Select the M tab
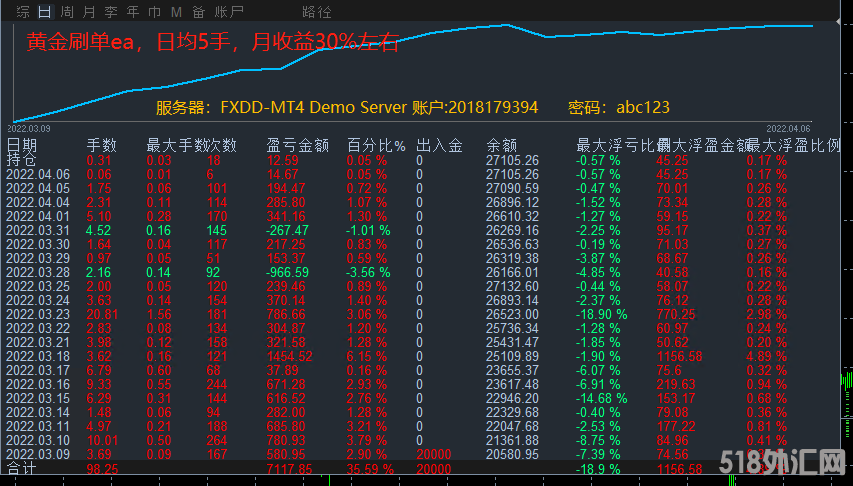This screenshot has width=853, height=486. point(176,11)
